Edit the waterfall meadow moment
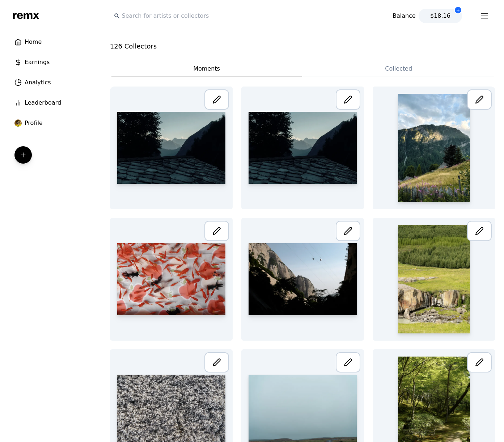Screen dimensions: 504x442 479,231
